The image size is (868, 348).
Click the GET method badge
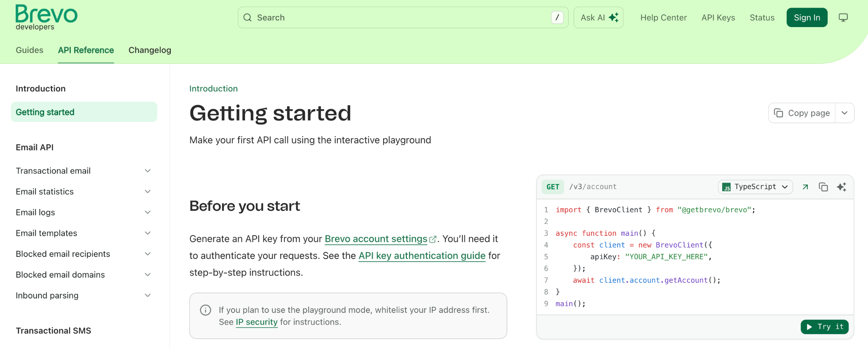pyautogui.click(x=553, y=187)
